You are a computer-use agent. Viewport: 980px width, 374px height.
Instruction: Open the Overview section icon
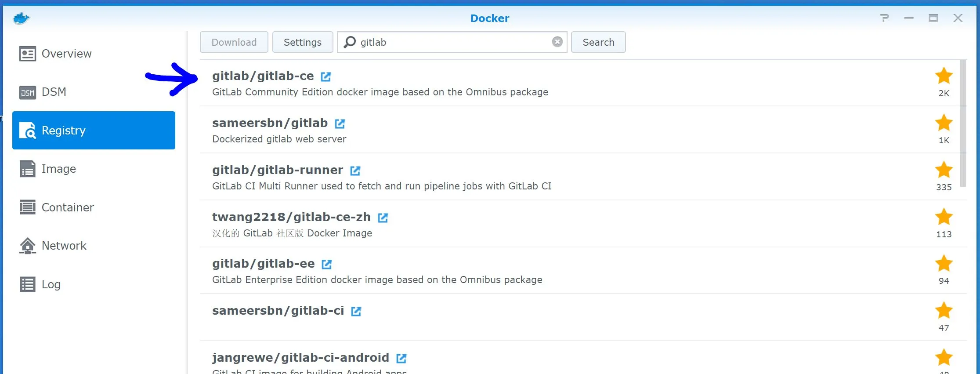(28, 54)
